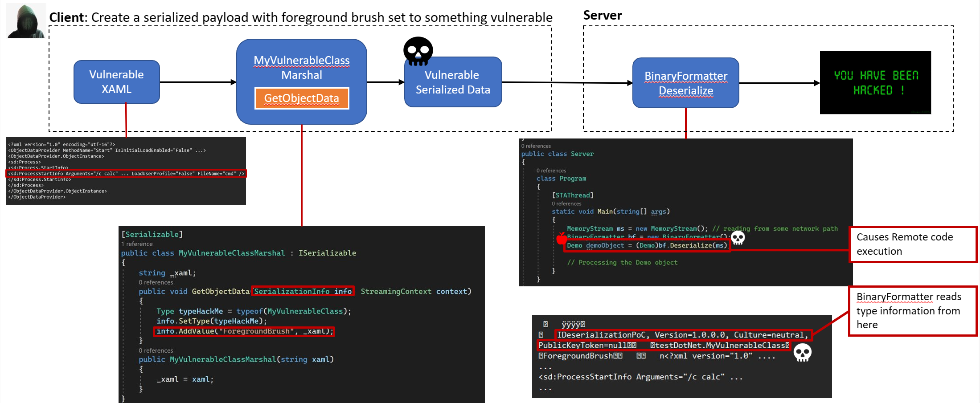Click the class Program line
This screenshot has width=980, height=403.
(561, 179)
